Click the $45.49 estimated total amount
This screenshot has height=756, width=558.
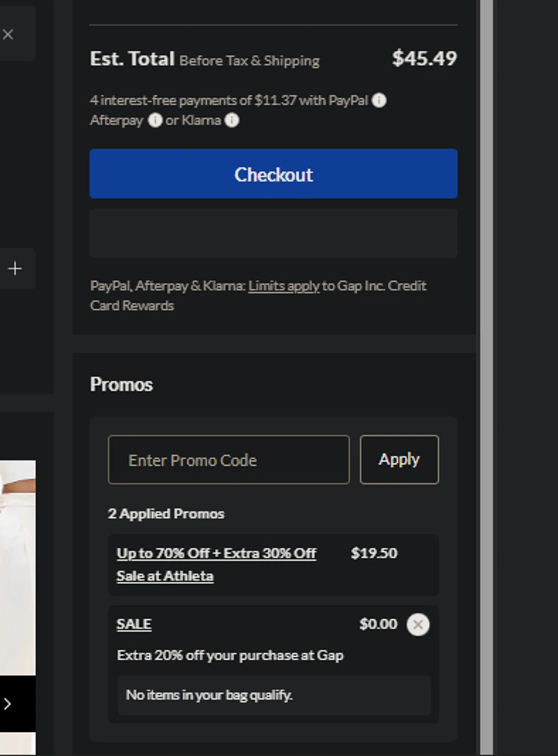pyautogui.click(x=424, y=58)
